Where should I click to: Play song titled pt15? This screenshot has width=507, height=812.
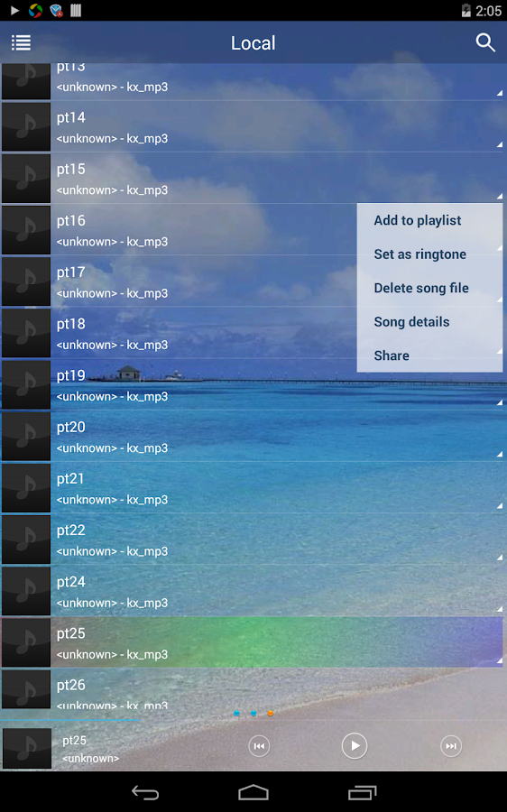[71, 170]
